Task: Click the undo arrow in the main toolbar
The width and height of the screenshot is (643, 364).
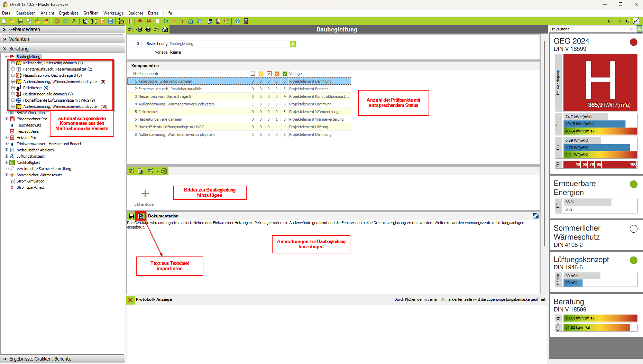Action: click(57, 21)
